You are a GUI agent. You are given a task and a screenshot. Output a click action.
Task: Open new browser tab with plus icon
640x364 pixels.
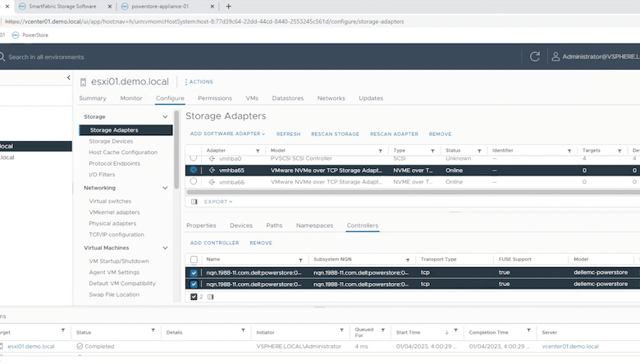229,7
